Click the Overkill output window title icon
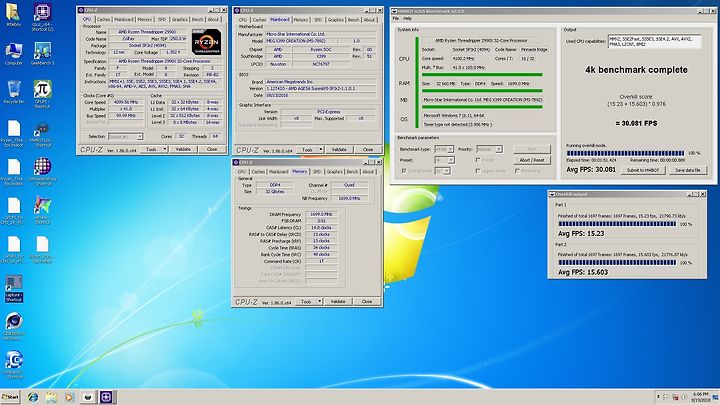 (552, 194)
